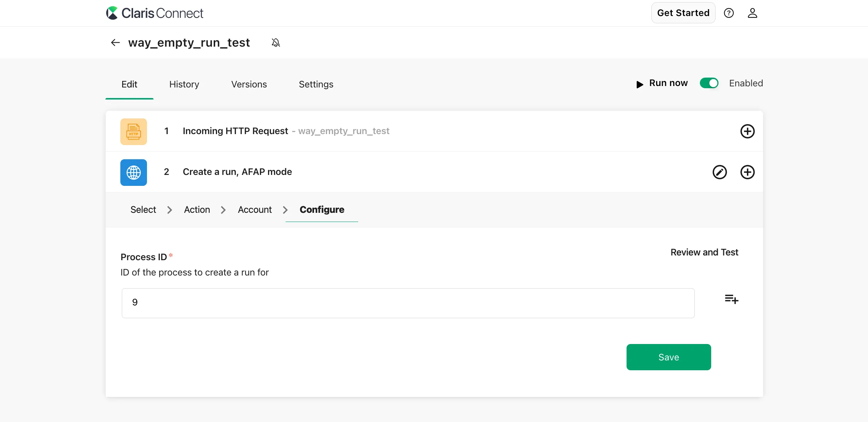Screen dimensions: 868x422
Task: Open Review and Test
Action: [x=704, y=252]
